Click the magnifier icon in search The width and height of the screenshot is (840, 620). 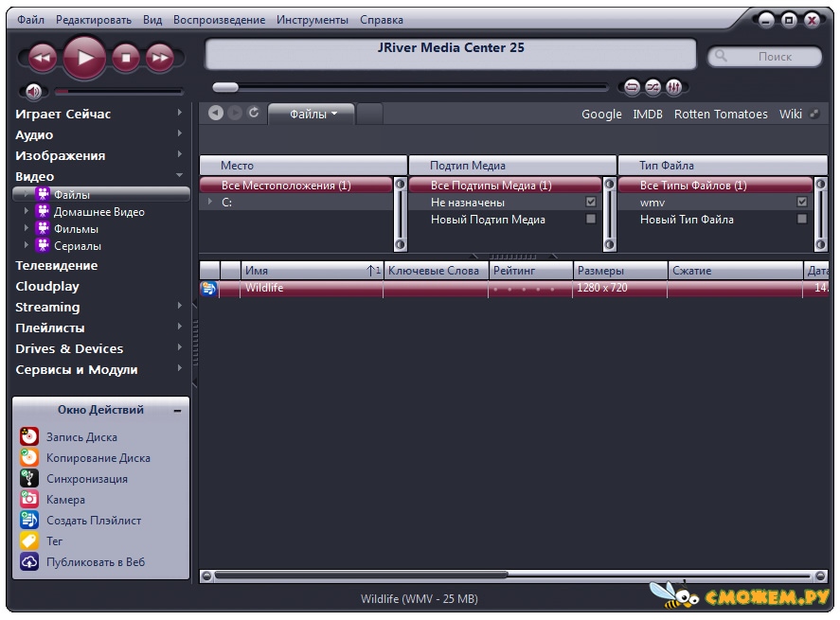pyautogui.click(x=722, y=56)
